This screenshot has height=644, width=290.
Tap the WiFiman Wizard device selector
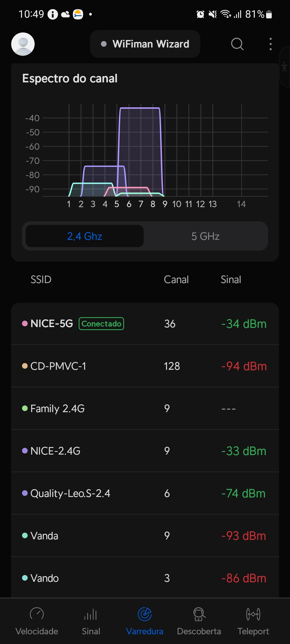pos(145,44)
